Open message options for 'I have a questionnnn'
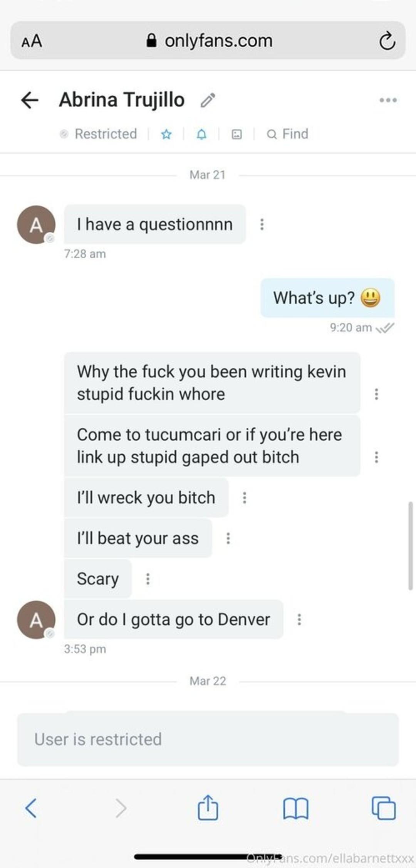Screen dimensions: 416x868 coord(262,224)
